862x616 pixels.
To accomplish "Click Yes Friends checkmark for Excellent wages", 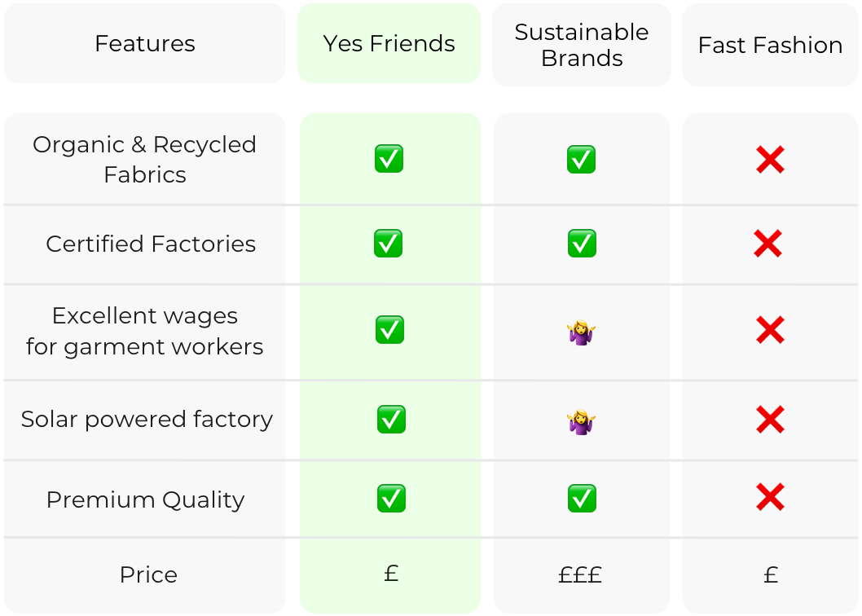I will click(x=389, y=329).
